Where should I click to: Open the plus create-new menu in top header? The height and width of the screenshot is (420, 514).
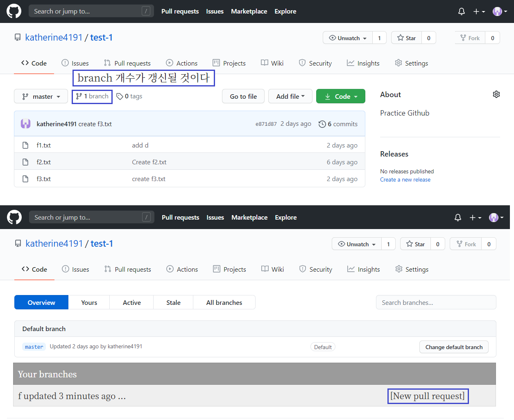pos(479,11)
